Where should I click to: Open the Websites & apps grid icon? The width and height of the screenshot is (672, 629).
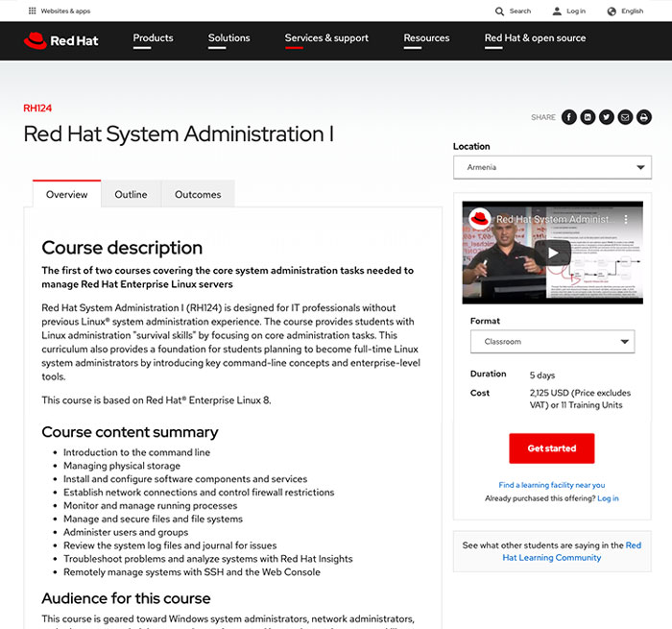click(32, 11)
